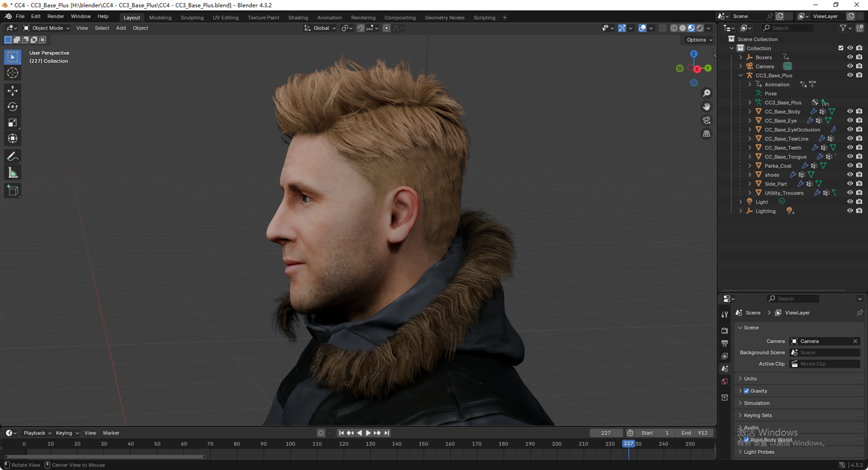This screenshot has height=470, width=868.
Task: Activate the Scale tool
Action: point(13,123)
